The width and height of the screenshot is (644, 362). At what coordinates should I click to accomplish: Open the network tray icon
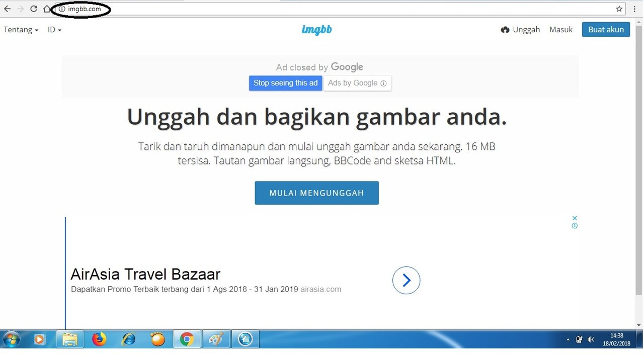(579, 340)
